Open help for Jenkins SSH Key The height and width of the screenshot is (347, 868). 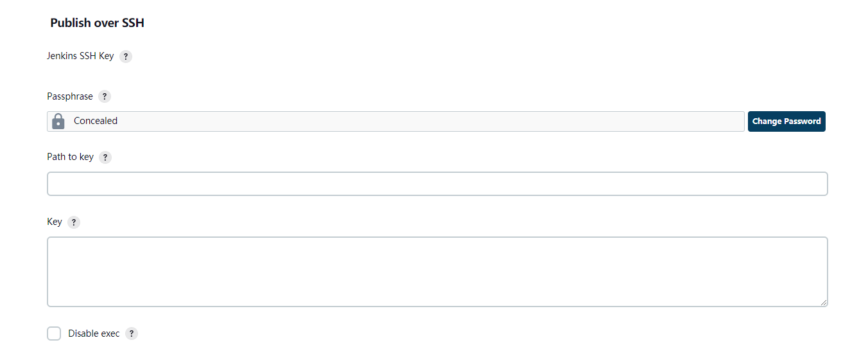pyautogui.click(x=126, y=57)
